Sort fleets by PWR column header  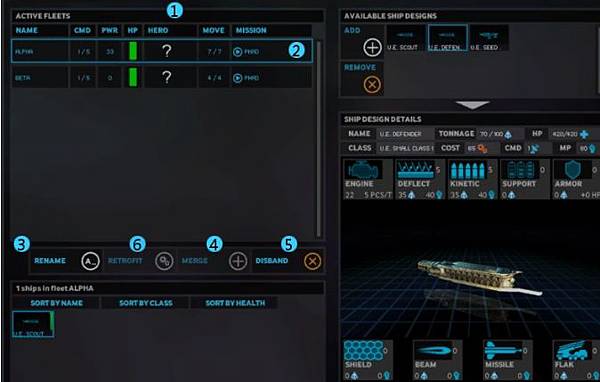[110, 30]
